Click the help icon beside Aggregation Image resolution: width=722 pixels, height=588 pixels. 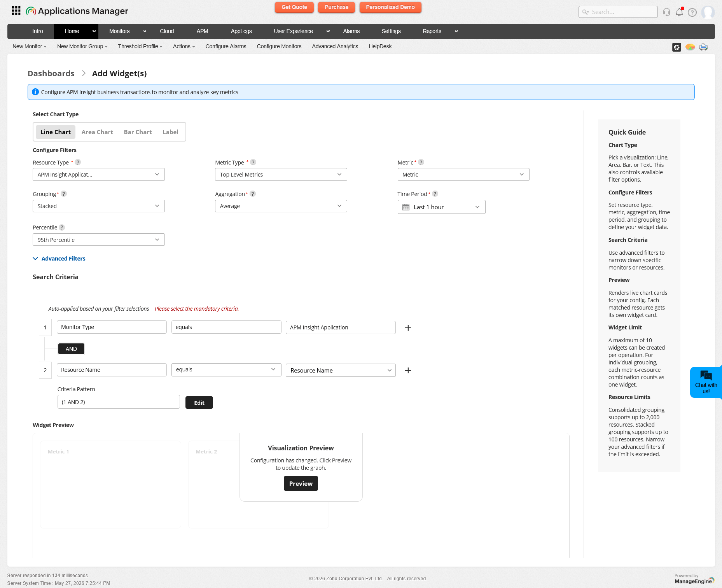click(253, 194)
